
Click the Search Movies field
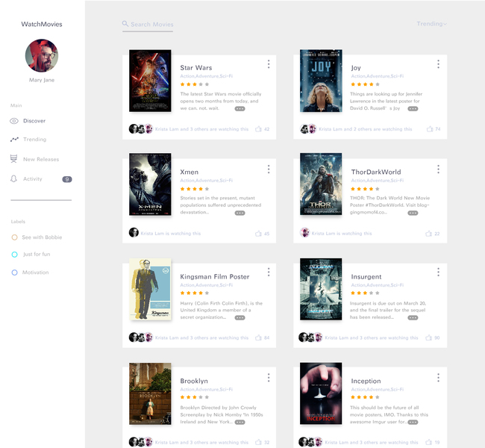148,25
